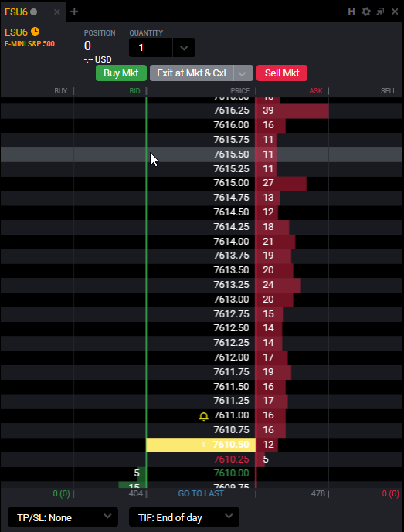
Task: Click the position value 0
Action: tap(87, 46)
